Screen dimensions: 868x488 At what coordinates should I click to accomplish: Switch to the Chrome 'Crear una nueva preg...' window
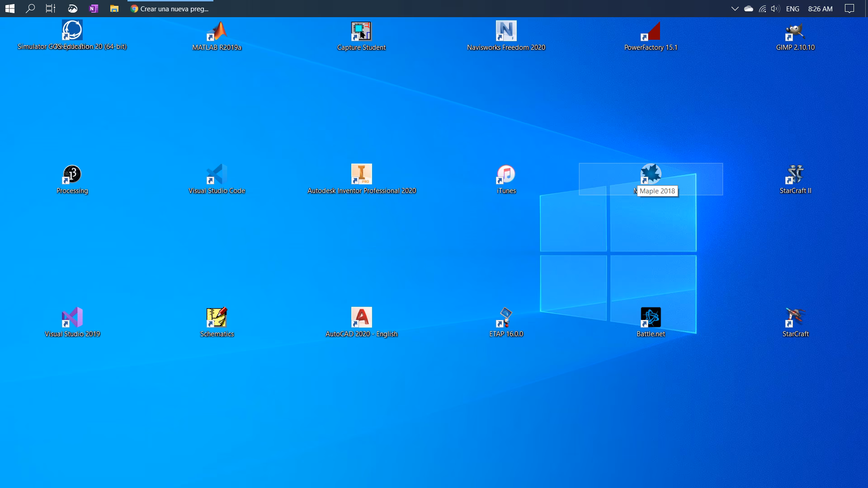170,9
